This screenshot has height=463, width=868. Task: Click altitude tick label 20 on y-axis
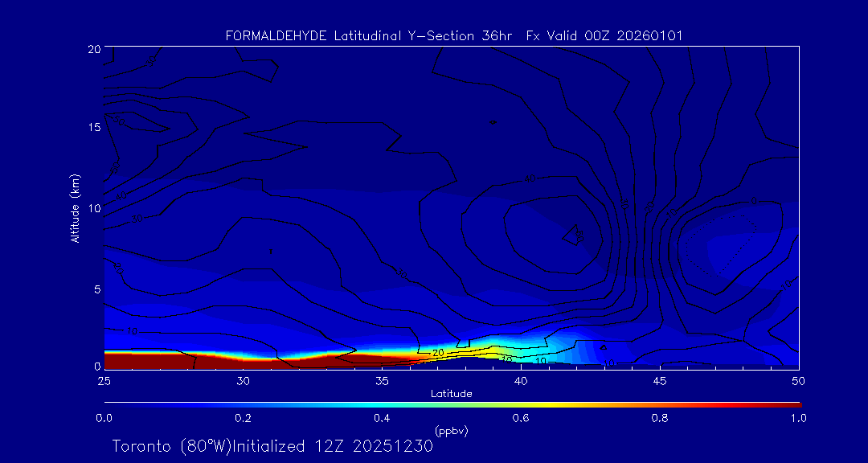point(92,48)
